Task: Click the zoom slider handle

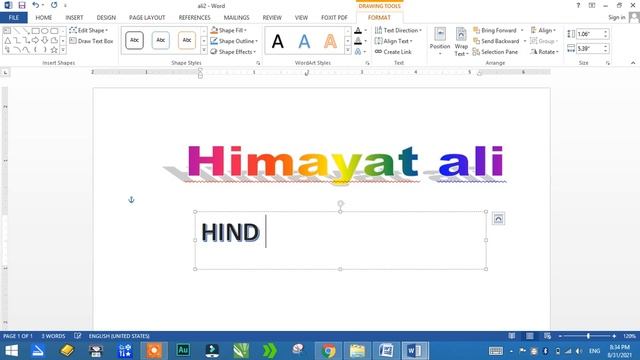Action: pos(588,336)
